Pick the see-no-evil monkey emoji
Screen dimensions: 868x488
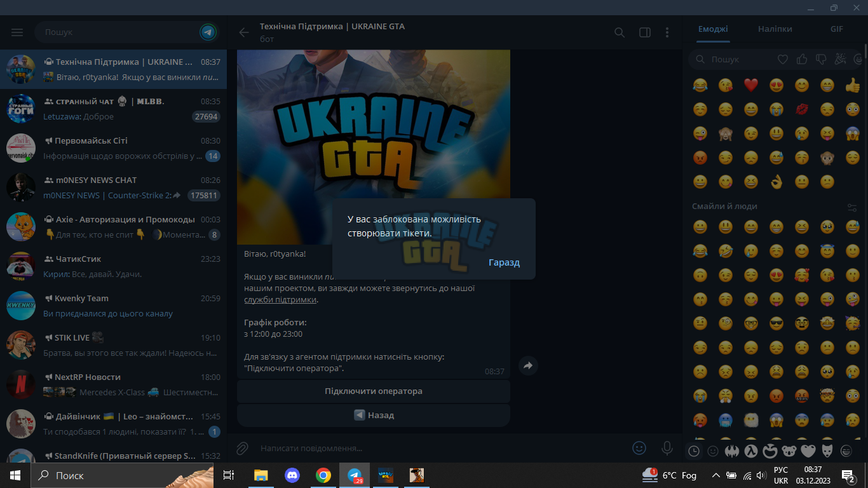[726, 133]
